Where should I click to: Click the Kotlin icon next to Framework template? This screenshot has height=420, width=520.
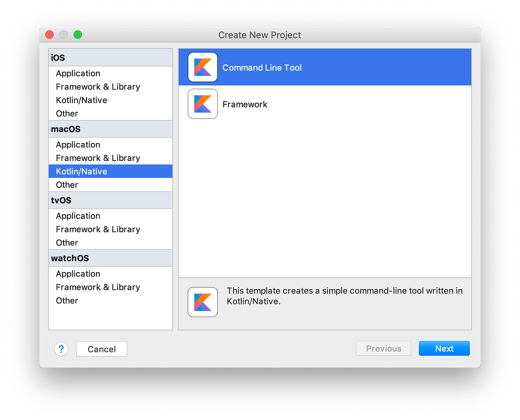(x=203, y=104)
